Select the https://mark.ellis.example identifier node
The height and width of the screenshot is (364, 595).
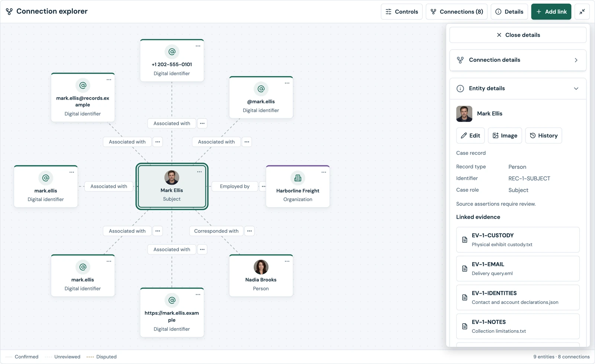[x=172, y=313]
